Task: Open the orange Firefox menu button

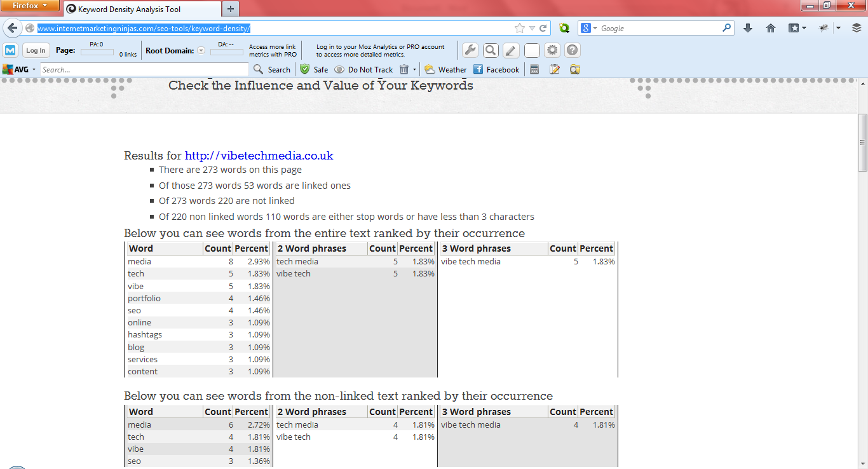Action: (x=31, y=6)
